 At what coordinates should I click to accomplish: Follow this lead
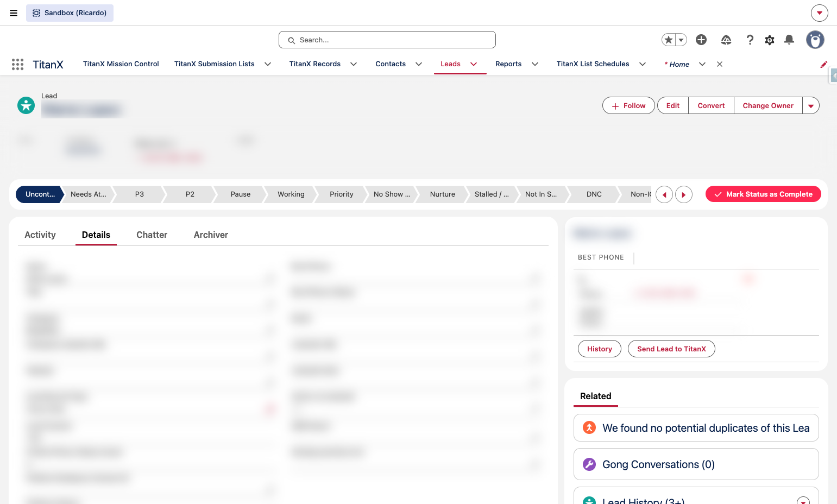[x=628, y=106]
